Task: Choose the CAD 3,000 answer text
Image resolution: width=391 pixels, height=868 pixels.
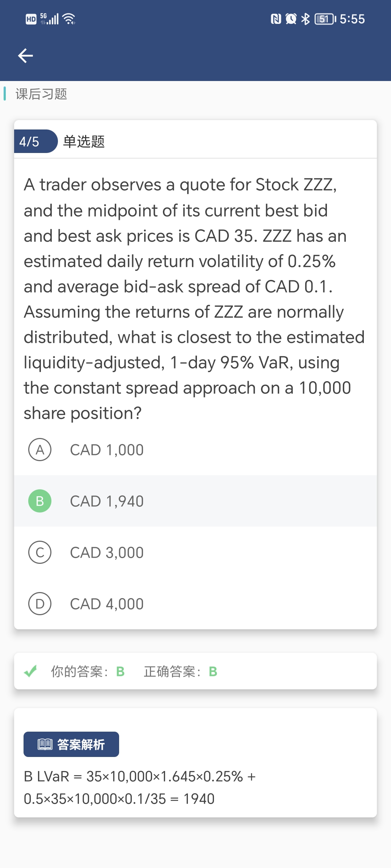Action: [x=107, y=553]
